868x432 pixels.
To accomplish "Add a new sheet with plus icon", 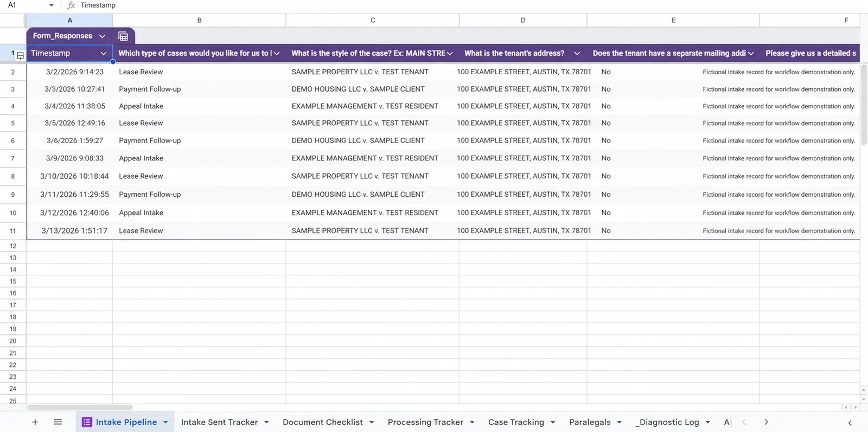I will click(35, 422).
